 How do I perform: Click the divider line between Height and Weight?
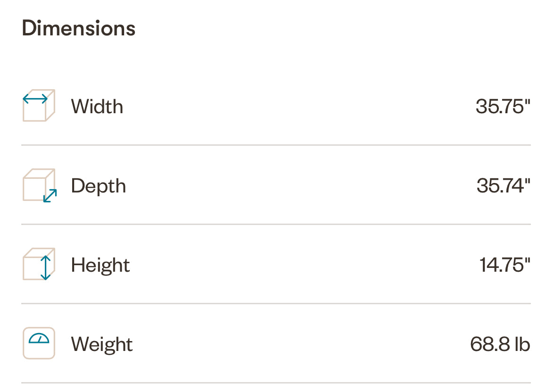pos(276,304)
